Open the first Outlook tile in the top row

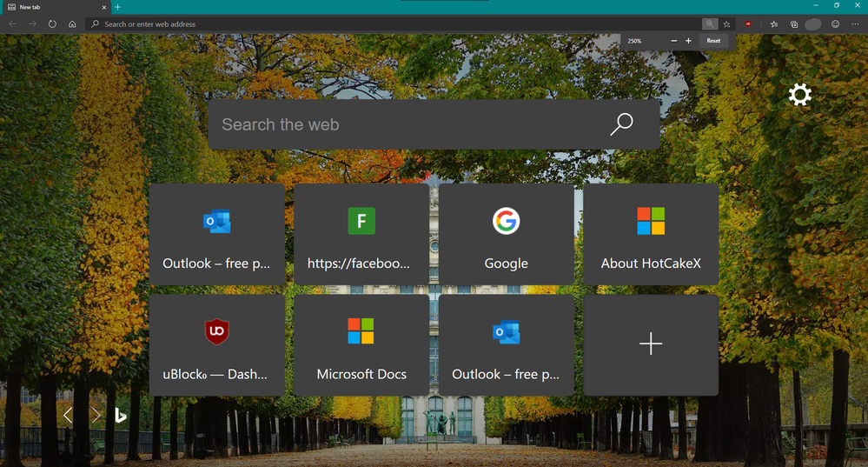coord(217,234)
